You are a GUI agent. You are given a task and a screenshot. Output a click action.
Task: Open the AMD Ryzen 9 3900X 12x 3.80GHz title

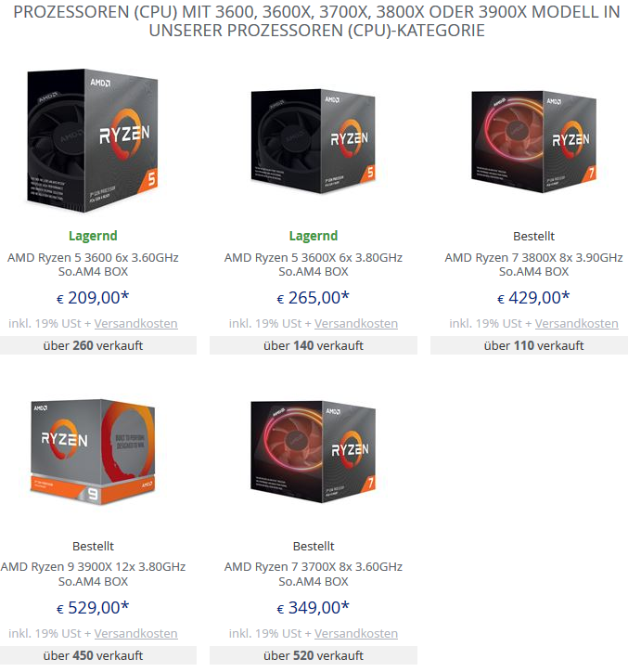(x=93, y=574)
